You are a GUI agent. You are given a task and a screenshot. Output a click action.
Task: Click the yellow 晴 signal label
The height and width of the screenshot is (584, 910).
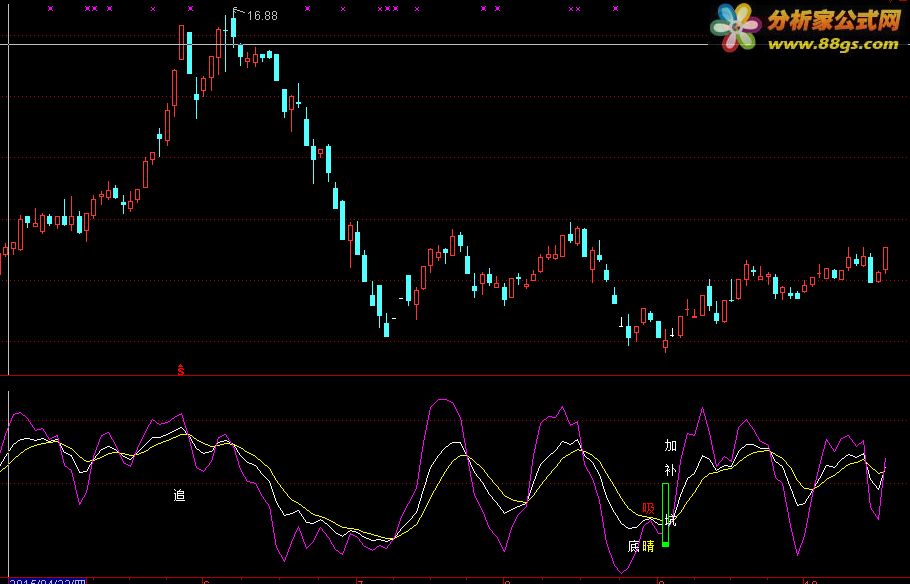click(x=648, y=546)
